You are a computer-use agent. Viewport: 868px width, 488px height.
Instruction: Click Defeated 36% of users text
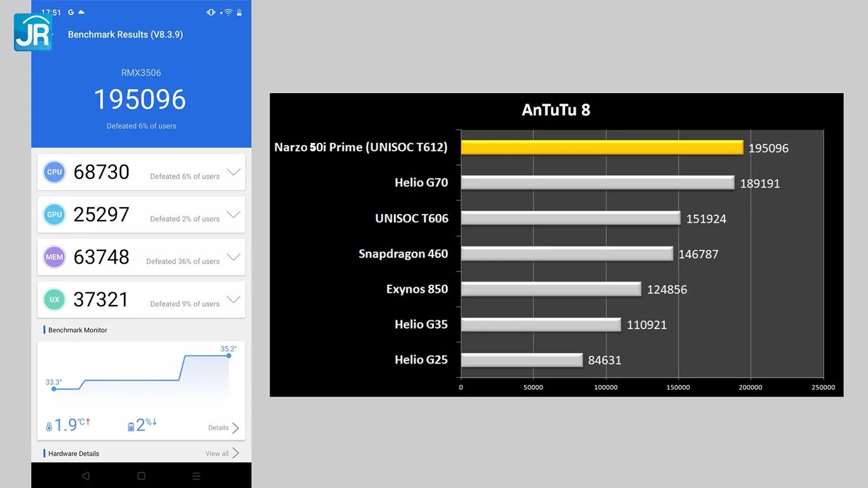[183, 262]
